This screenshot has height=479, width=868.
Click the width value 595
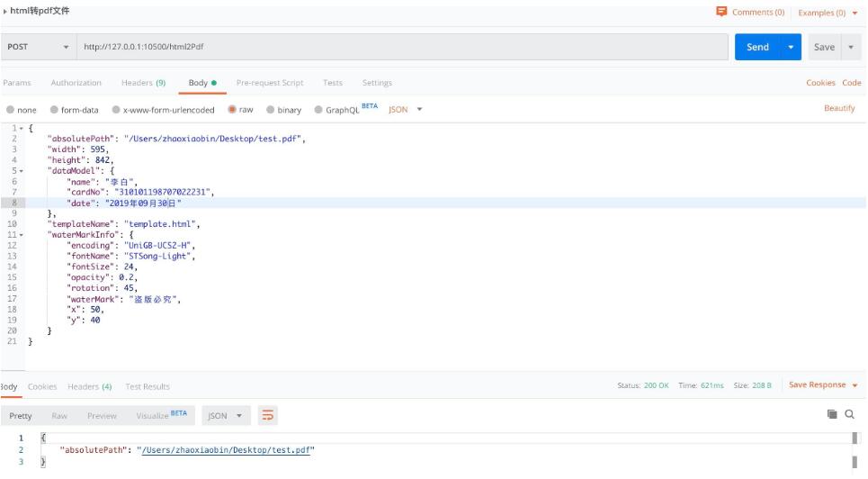(97, 149)
